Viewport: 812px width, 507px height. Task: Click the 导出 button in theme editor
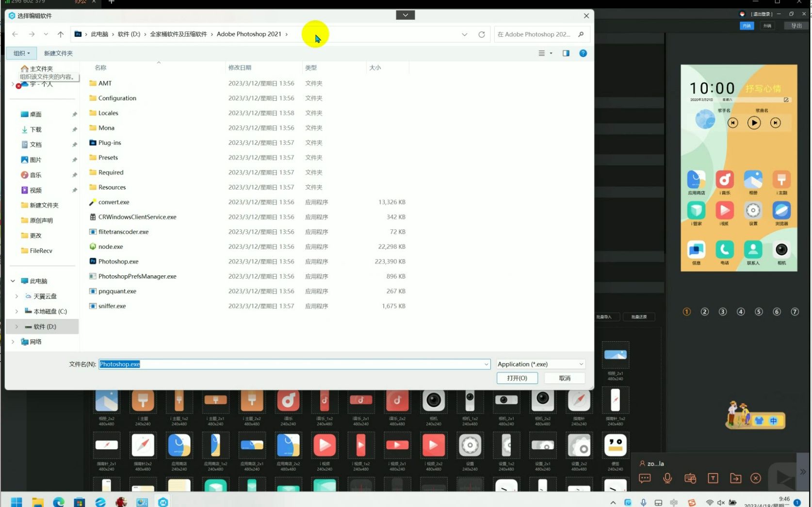click(x=796, y=26)
